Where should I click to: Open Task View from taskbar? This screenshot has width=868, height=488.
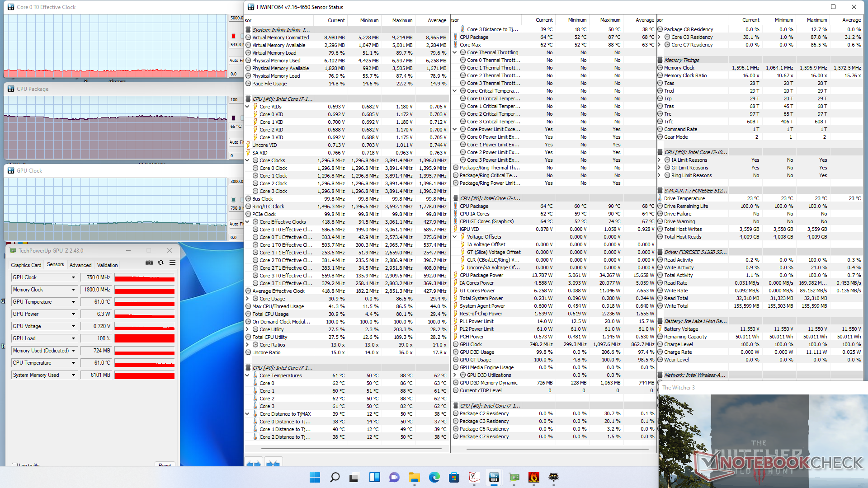tap(355, 477)
